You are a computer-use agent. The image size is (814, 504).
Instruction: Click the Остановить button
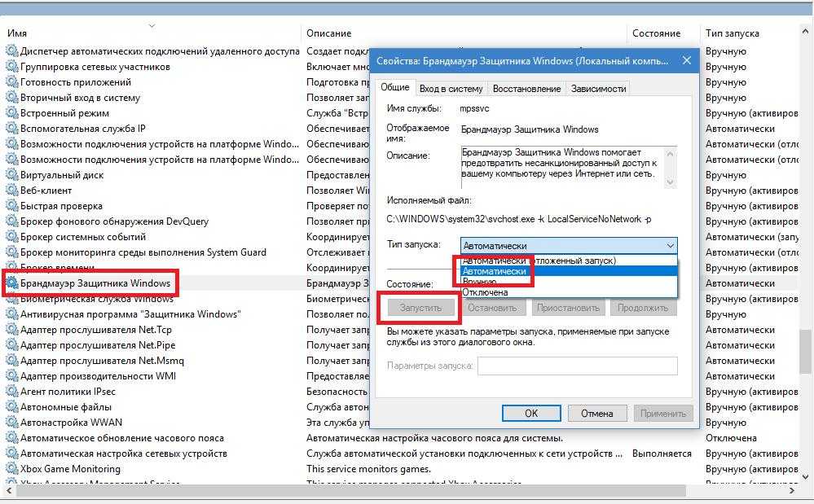click(x=492, y=308)
